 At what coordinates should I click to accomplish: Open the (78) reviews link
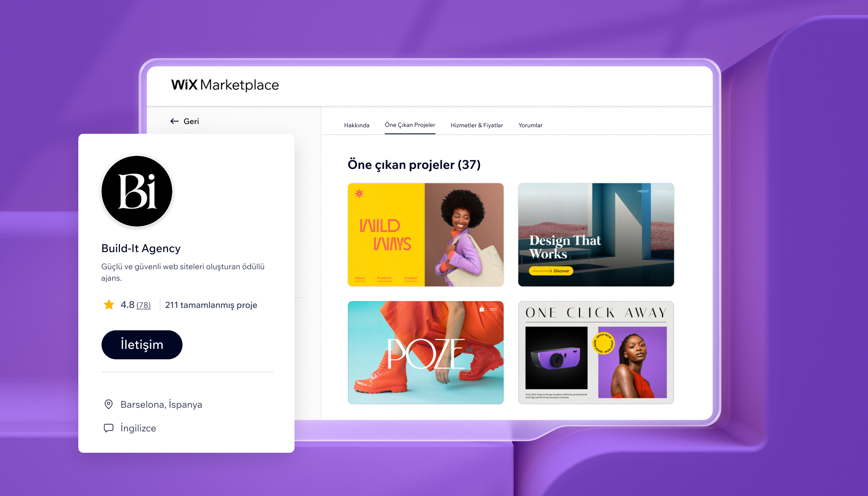144,305
